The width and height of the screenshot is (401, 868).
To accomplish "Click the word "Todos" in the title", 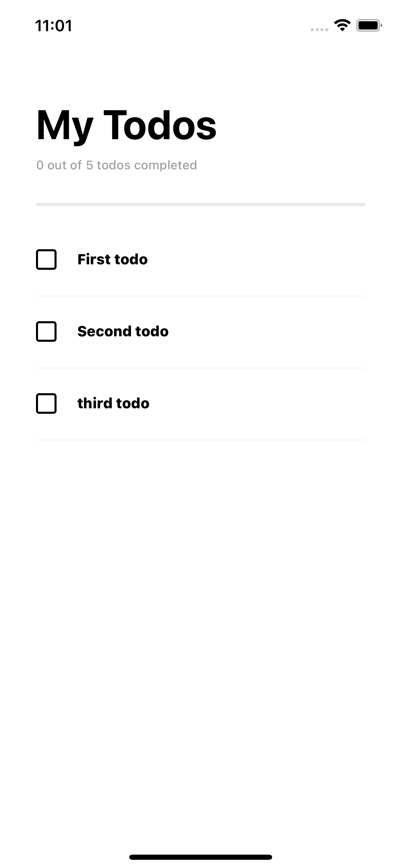I will (160, 125).
